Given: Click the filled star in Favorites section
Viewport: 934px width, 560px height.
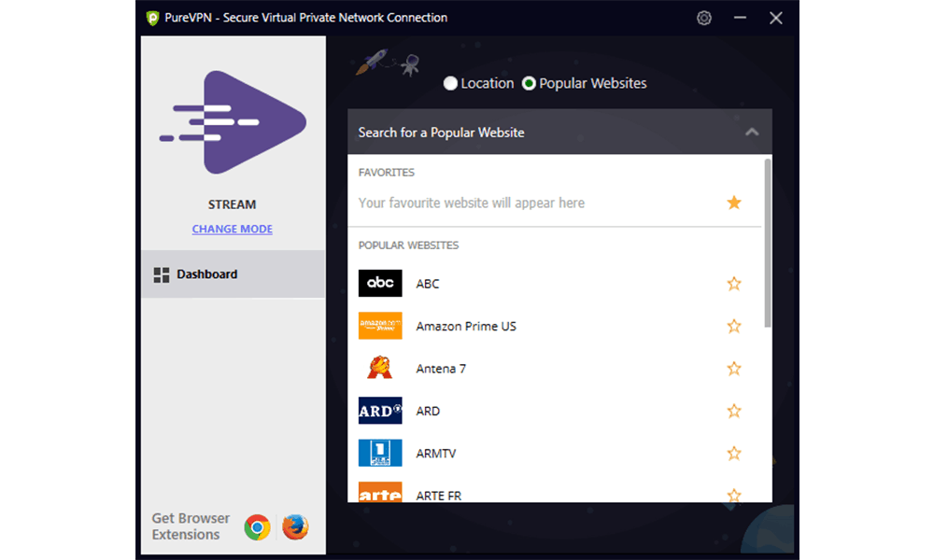Looking at the screenshot, I should point(734,203).
